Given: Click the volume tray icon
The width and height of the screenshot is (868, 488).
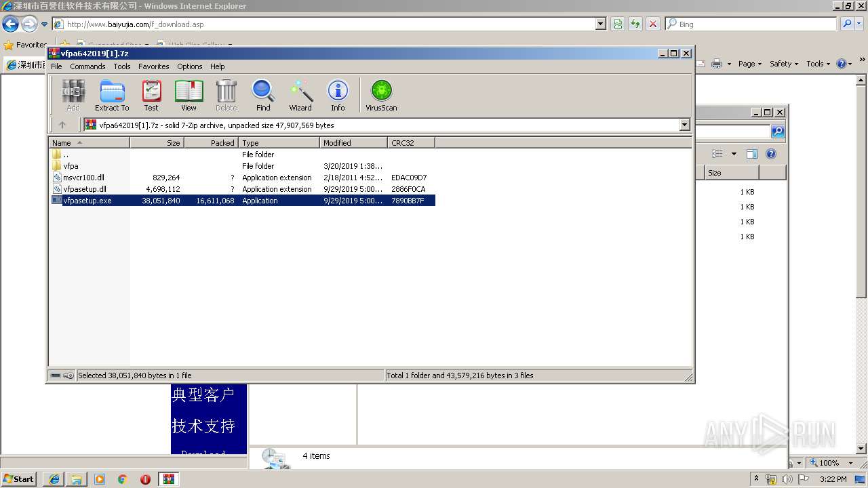Looking at the screenshot, I should click(x=787, y=479).
